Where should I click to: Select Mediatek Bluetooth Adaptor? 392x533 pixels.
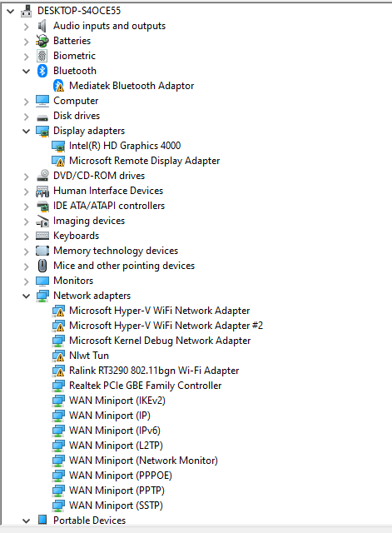[131, 86]
